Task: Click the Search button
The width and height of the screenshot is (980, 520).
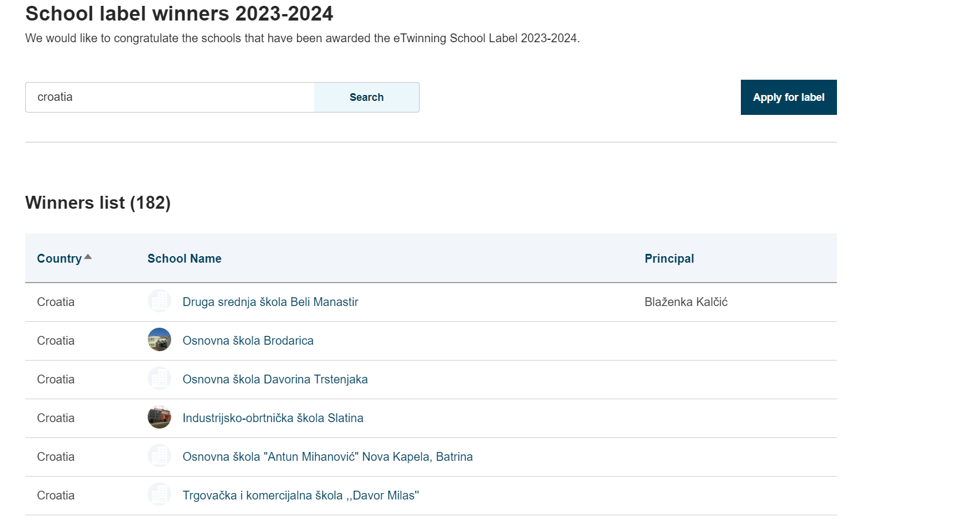Action: (x=367, y=97)
